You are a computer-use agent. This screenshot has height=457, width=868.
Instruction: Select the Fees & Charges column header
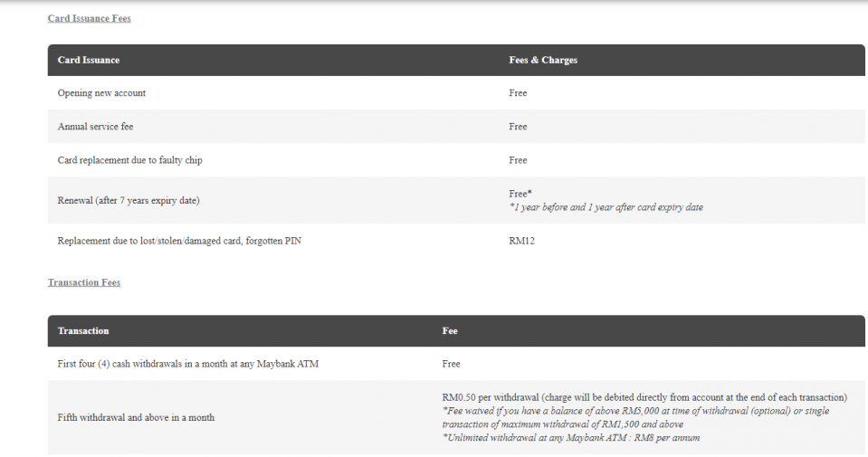pos(543,60)
